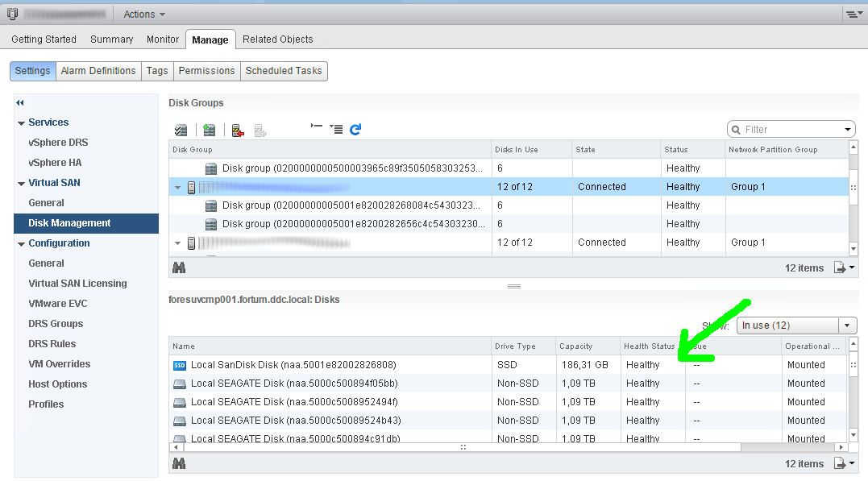The width and height of the screenshot is (868, 481).
Task: Click disk group icon for 02000000005001e8200282656c4c
Action: click(x=211, y=224)
